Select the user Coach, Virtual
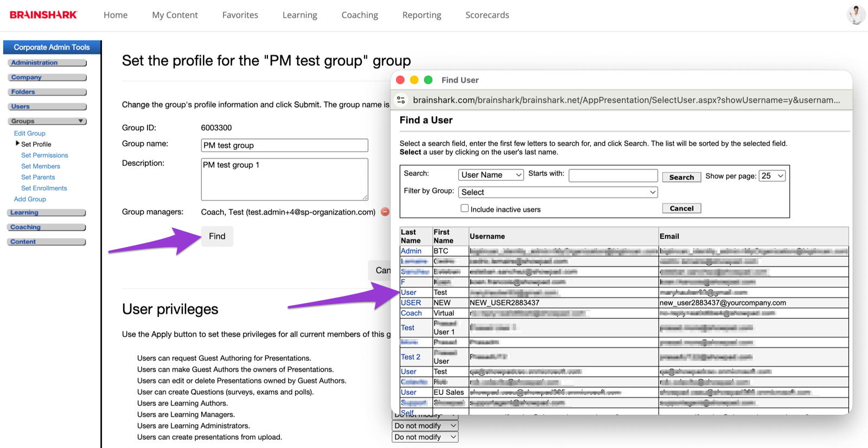The image size is (868, 448). click(x=411, y=313)
